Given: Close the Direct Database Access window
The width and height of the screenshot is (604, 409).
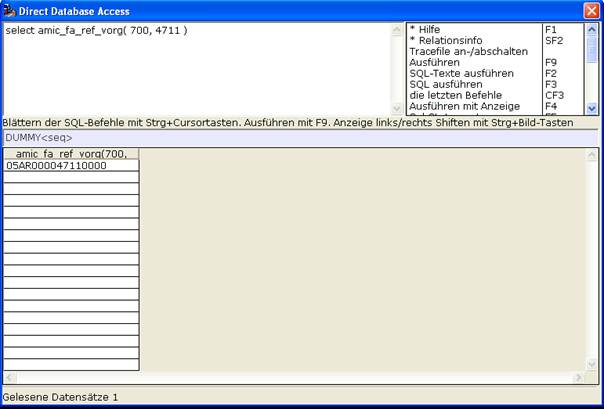Looking at the screenshot, I should [592, 11].
